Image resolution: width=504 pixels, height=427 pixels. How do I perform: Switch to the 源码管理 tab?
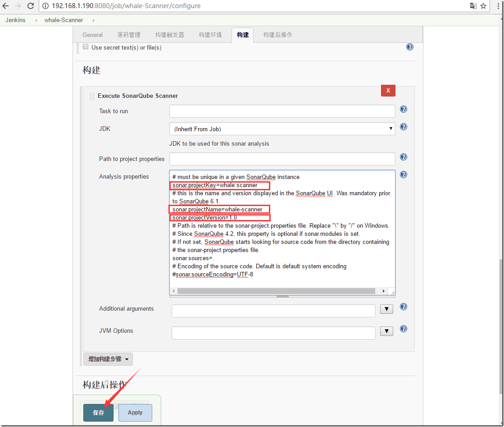128,35
